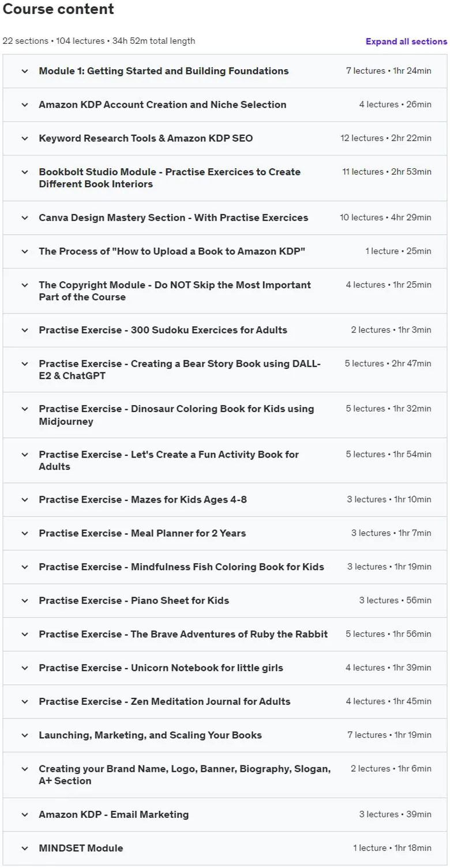Expand chevron for Module 1: Getting Started

[24, 71]
